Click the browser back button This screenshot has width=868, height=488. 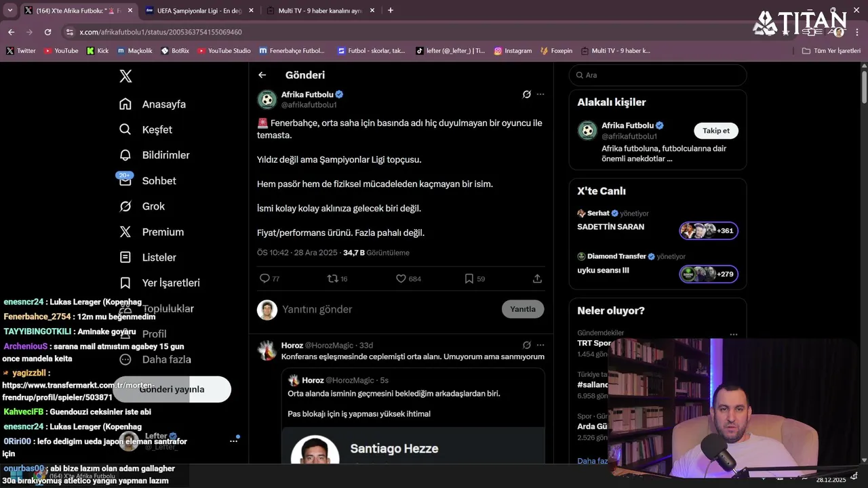tap(11, 32)
